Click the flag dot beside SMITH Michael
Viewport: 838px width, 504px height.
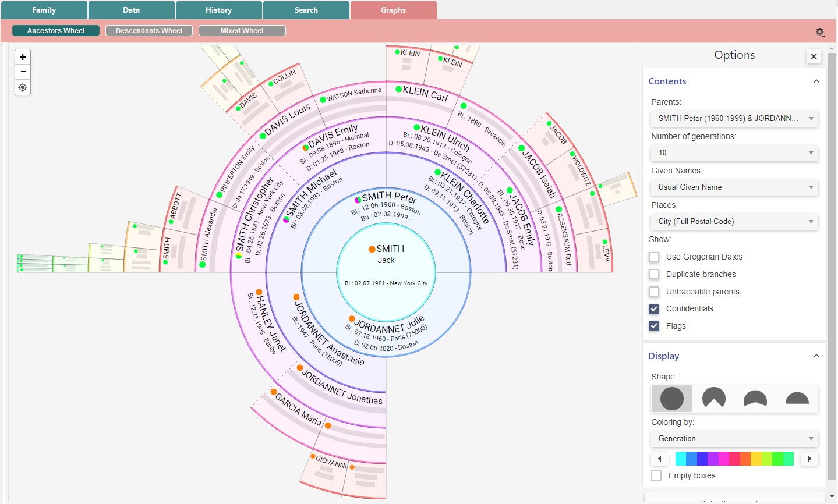click(x=287, y=219)
